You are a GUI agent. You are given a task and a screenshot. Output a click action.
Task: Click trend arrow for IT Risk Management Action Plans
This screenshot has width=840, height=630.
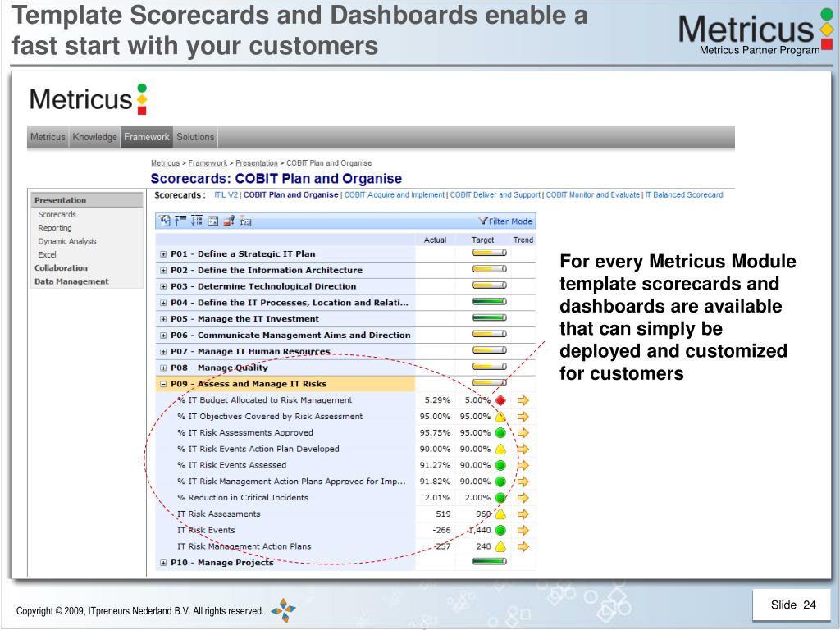pyautogui.click(x=523, y=546)
